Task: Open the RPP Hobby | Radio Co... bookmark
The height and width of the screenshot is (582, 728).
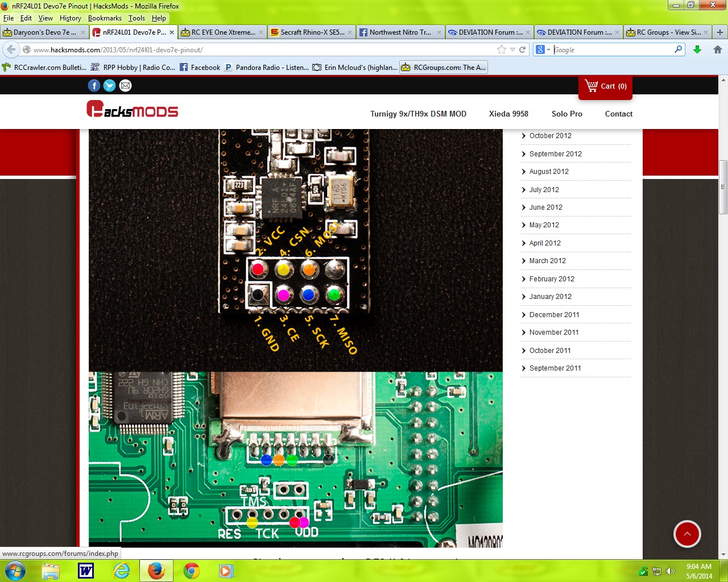Action: click(133, 67)
